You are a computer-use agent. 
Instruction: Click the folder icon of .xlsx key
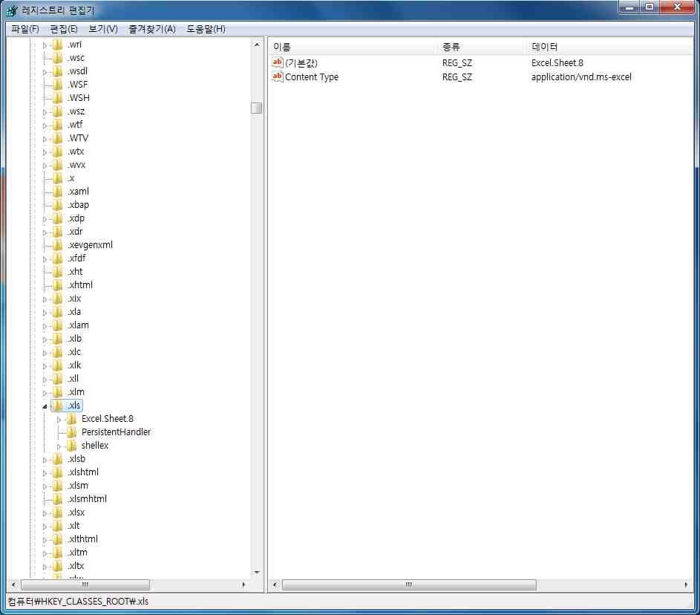coord(58,512)
